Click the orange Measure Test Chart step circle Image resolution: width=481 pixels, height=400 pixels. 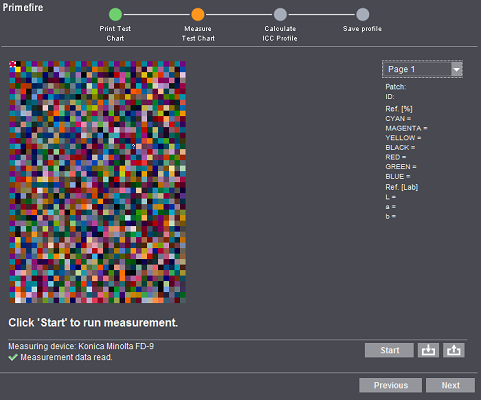(x=198, y=15)
